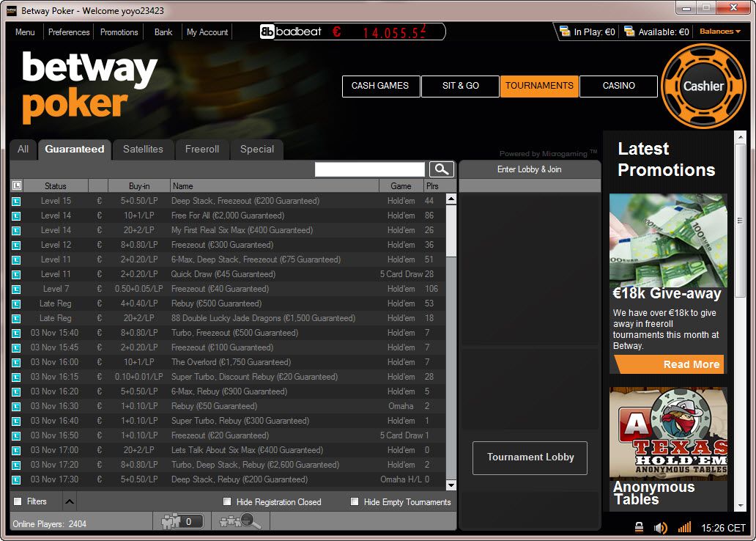Click the tournament list scroll down arrow

tap(451, 485)
